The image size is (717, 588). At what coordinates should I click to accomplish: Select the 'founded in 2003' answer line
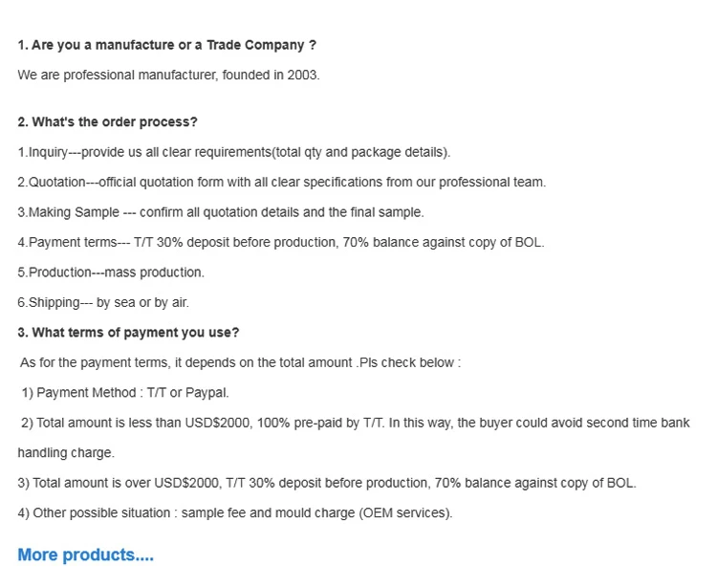click(168, 75)
